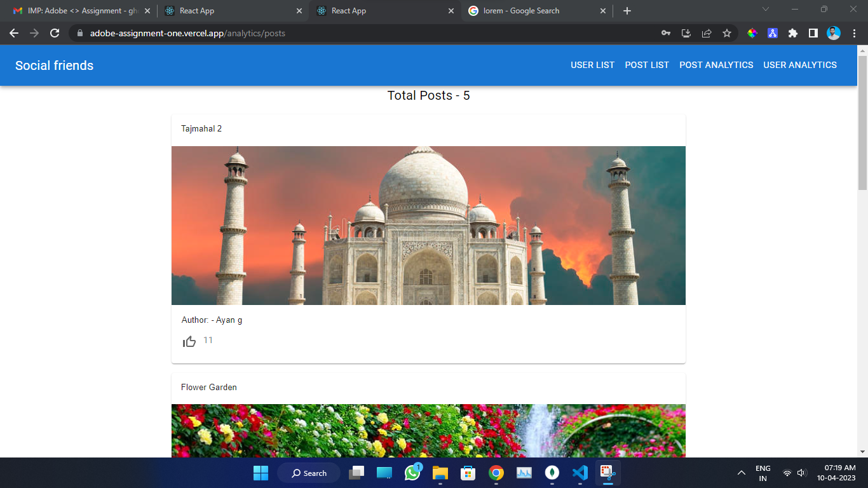The width and height of the screenshot is (868, 488).
Task: Open the Windows Start menu
Action: [261, 473]
